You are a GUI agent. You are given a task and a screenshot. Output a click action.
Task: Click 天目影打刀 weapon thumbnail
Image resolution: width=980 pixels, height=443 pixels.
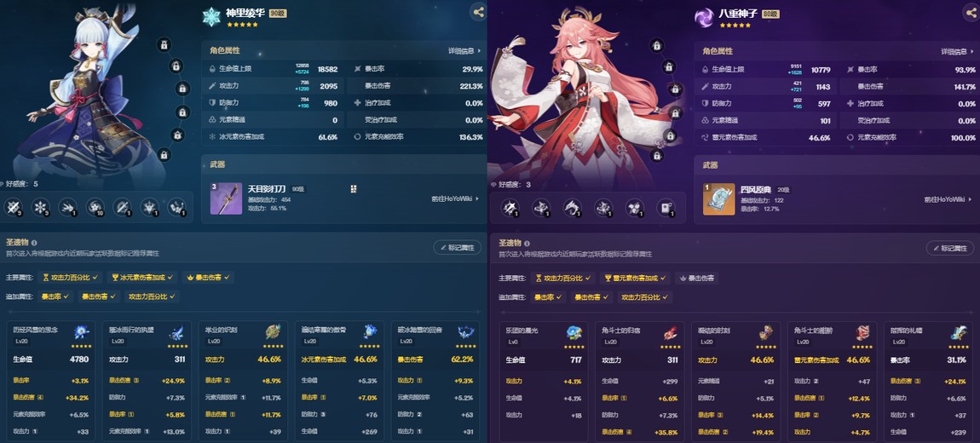point(226,198)
